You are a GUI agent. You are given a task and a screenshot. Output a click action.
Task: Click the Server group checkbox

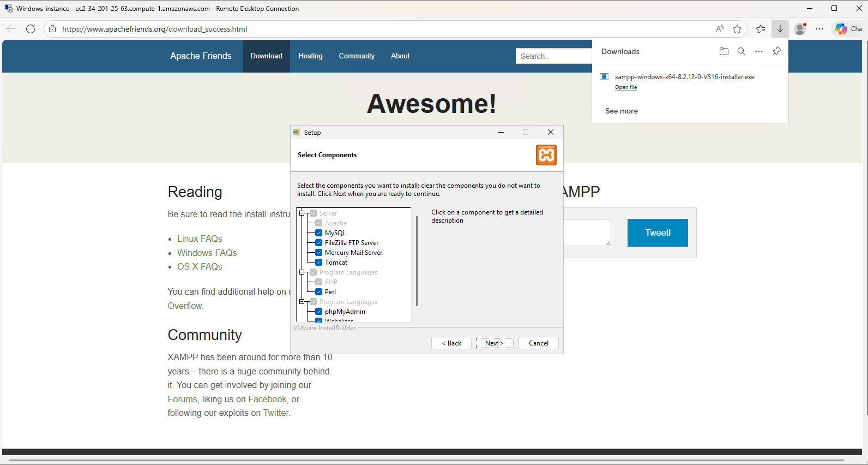[x=314, y=213]
